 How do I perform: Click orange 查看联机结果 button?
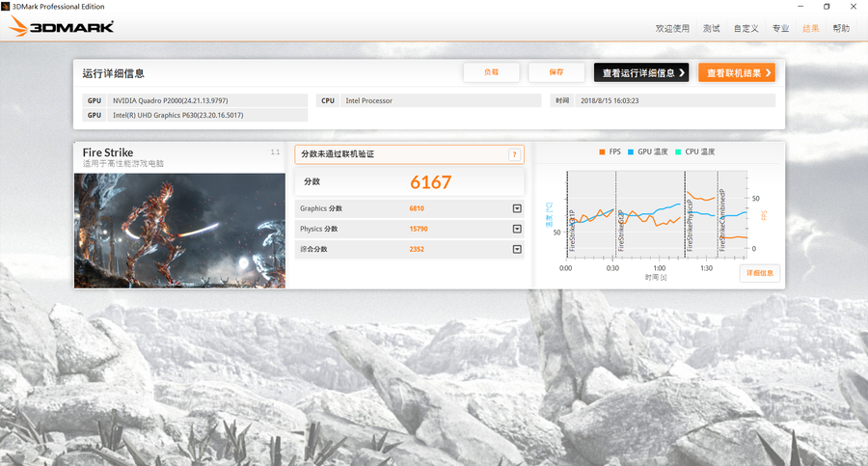[737, 73]
